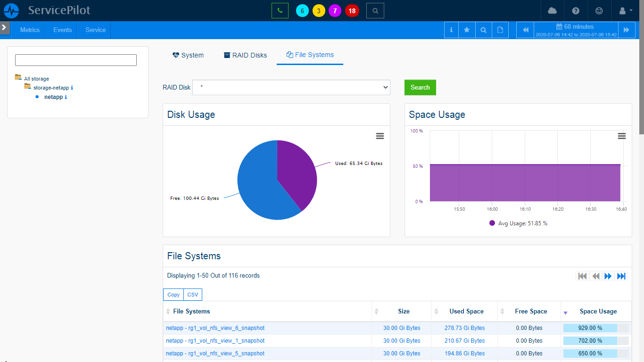This screenshot has width=644, height=362.
Task: Jump to last page of File Systems table
Action: 621,276
